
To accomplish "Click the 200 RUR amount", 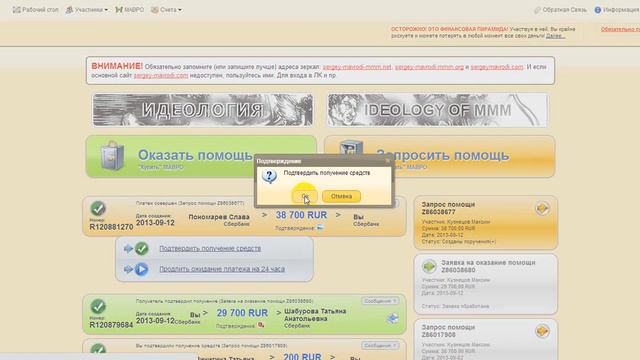I will pos(302,356).
